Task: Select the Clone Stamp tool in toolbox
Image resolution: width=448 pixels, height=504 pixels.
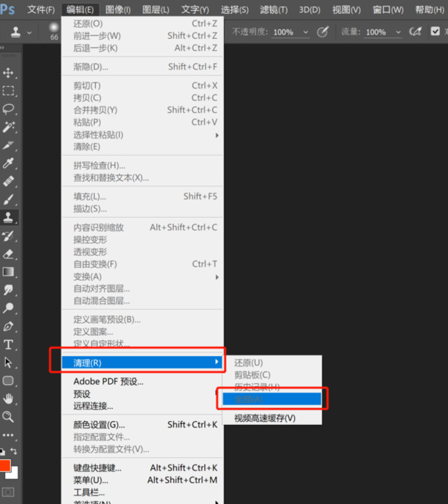Action: (8, 218)
